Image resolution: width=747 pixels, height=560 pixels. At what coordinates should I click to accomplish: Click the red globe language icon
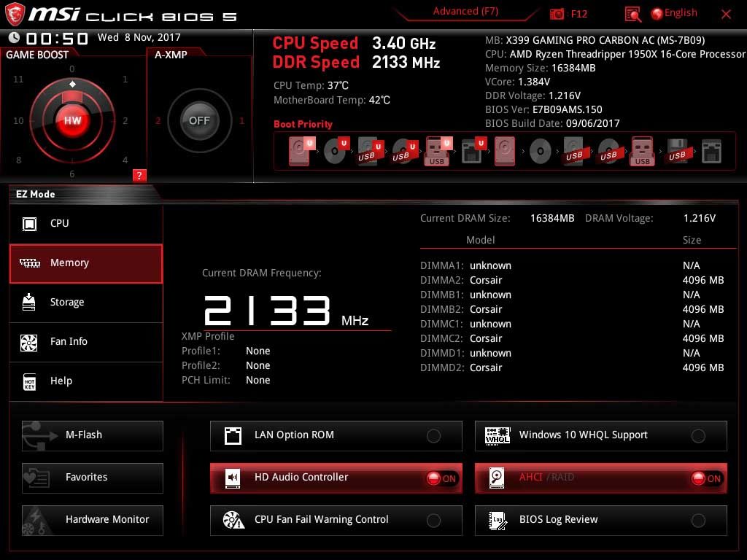tap(657, 14)
